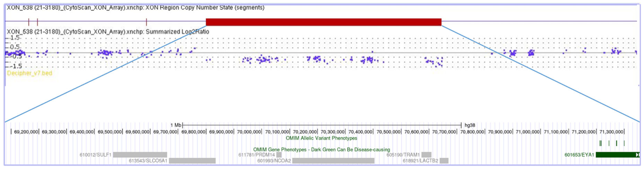This screenshot has height=170, width=644.
Task: Open the Decipher_v7.bed track label
Action: pos(30,73)
